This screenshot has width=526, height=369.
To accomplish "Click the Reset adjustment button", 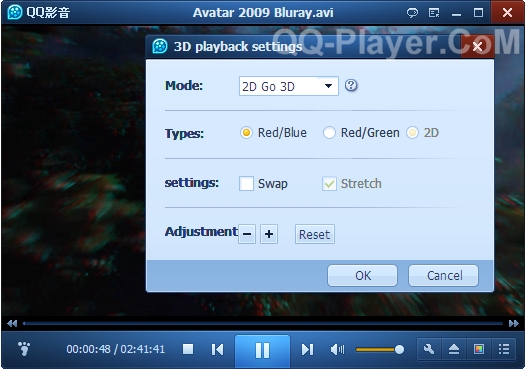I will click(315, 234).
